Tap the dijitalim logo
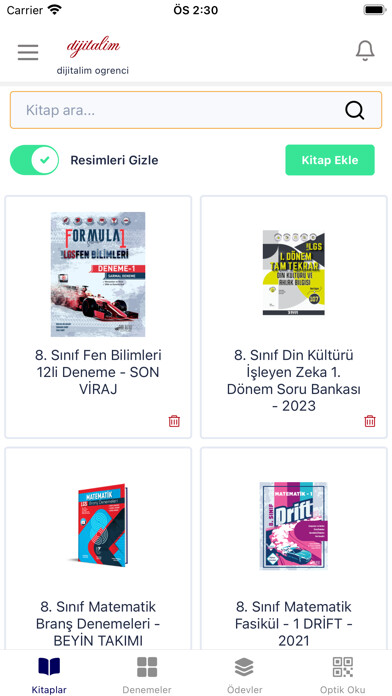Screen dimensions: 392x696 (93, 46)
